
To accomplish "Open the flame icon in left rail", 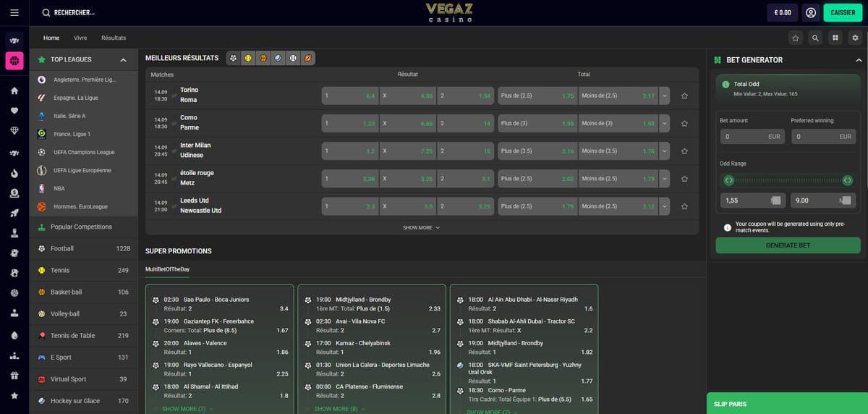I will point(14,173).
